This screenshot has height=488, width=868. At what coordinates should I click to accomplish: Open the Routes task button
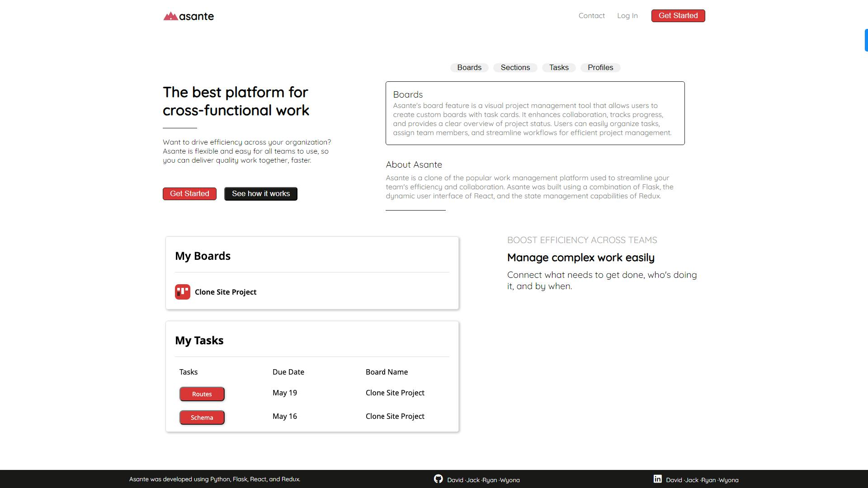(x=202, y=394)
